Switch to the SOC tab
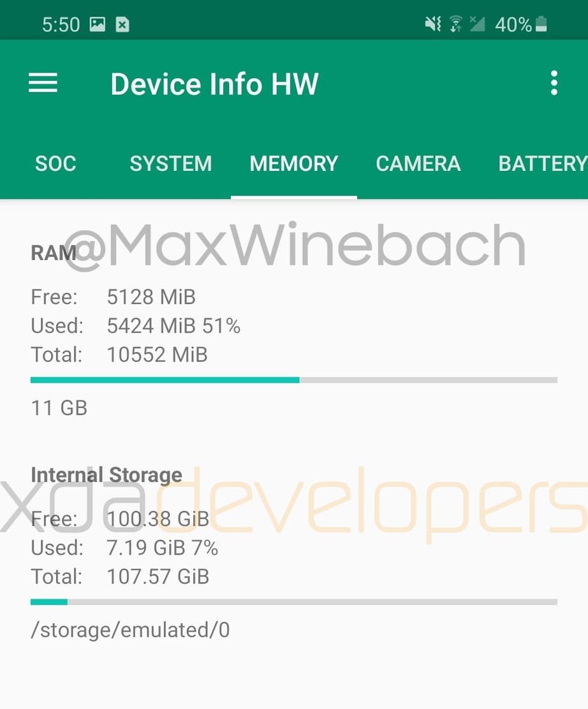588x709 pixels. coord(55,163)
